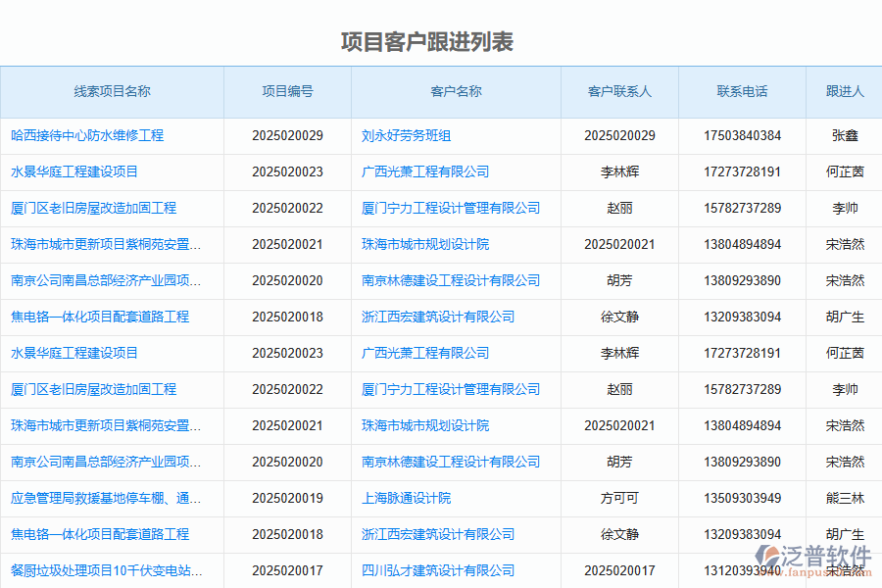Click the 项目客户跟进列表 page title

[x=427, y=42]
